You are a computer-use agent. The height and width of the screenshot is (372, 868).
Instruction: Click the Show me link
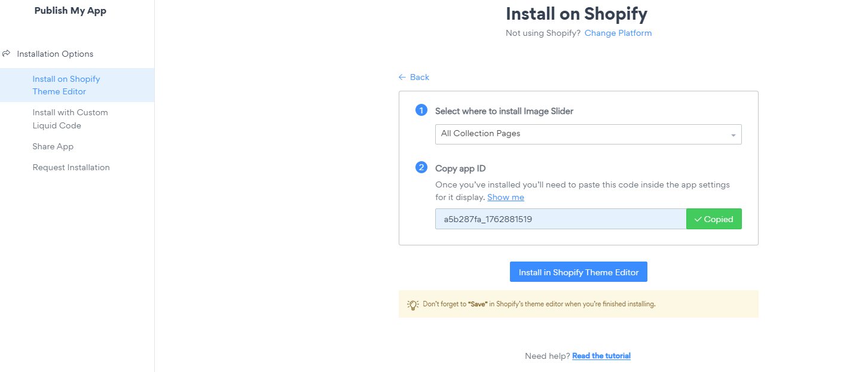pyautogui.click(x=506, y=197)
